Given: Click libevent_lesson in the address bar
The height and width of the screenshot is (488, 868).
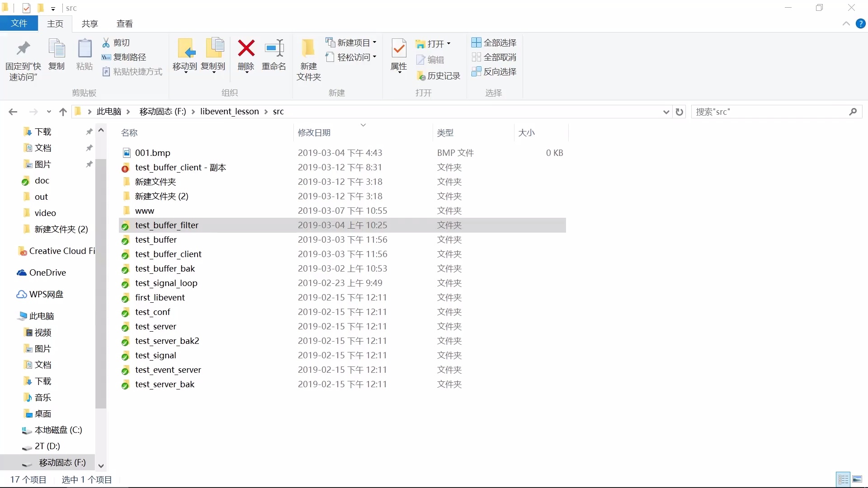Looking at the screenshot, I should (230, 112).
